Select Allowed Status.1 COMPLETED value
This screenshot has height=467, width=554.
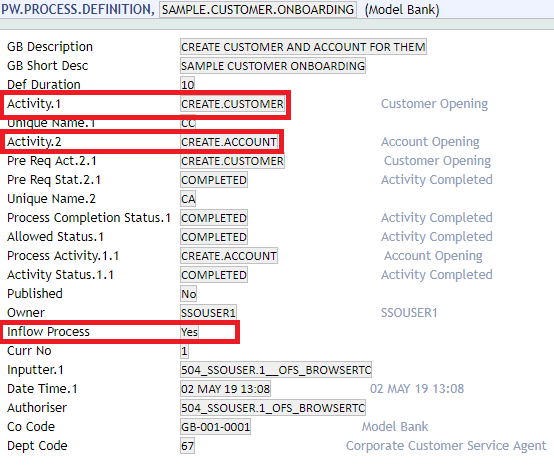[214, 237]
